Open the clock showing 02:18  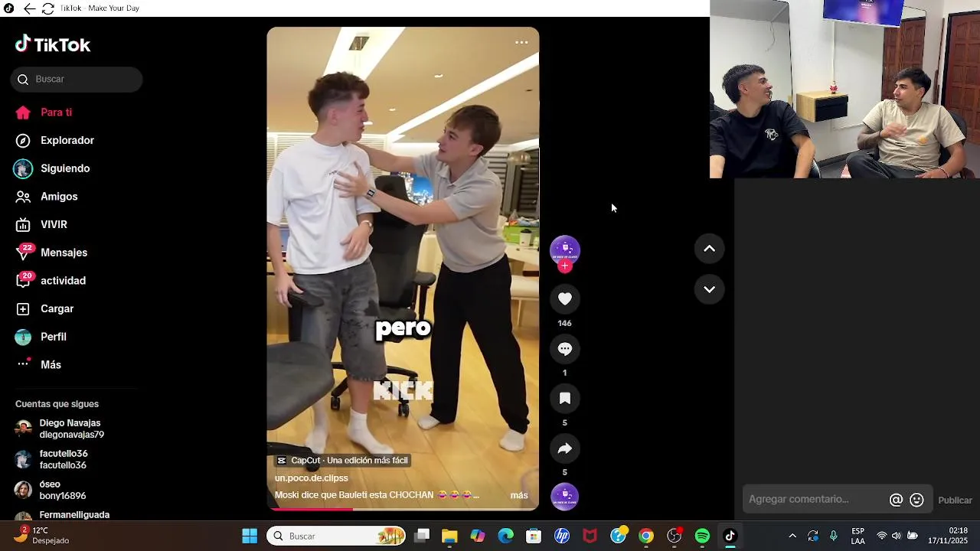tap(948, 536)
